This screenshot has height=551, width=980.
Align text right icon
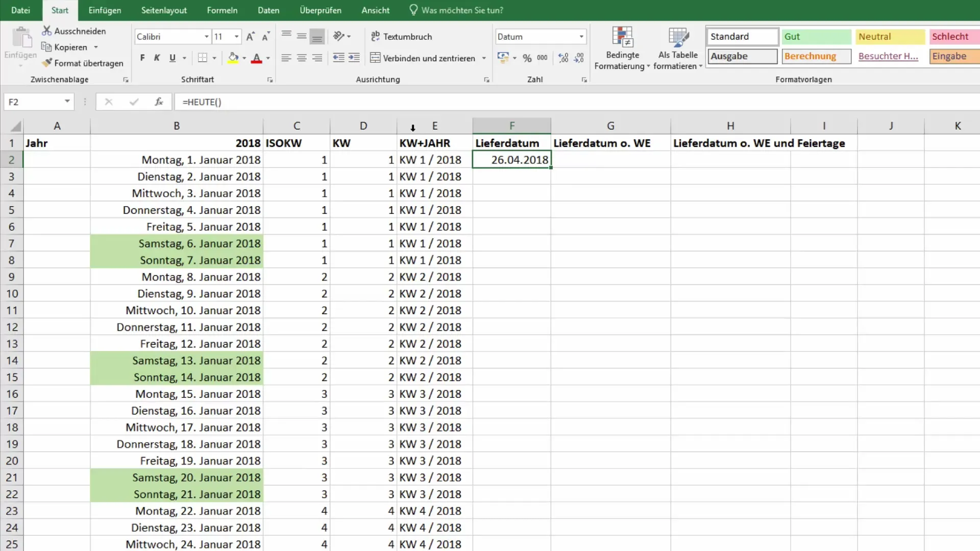[x=317, y=58]
